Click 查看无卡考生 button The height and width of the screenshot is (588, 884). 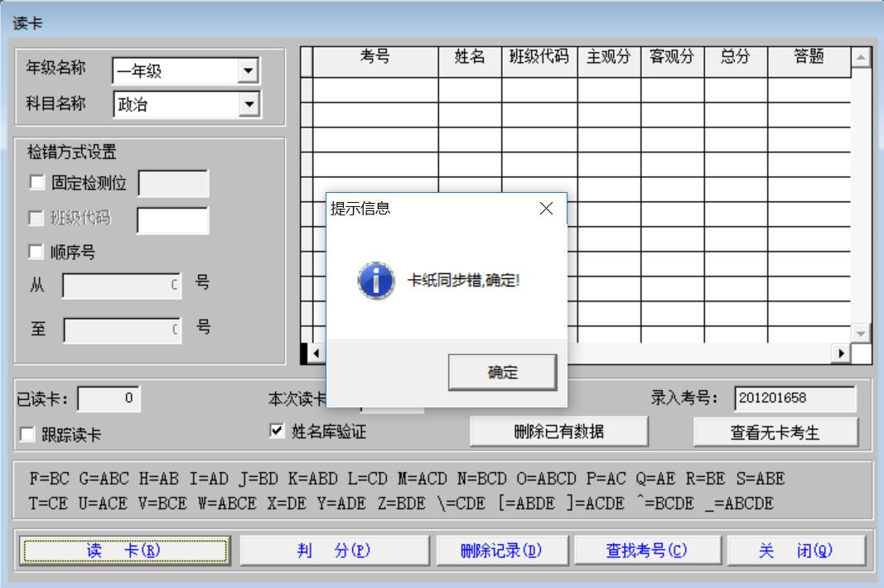point(775,432)
